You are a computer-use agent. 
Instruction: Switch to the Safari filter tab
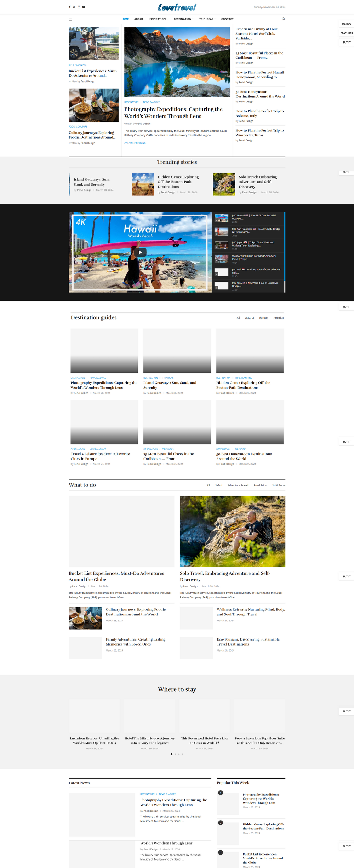click(x=218, y=485)
